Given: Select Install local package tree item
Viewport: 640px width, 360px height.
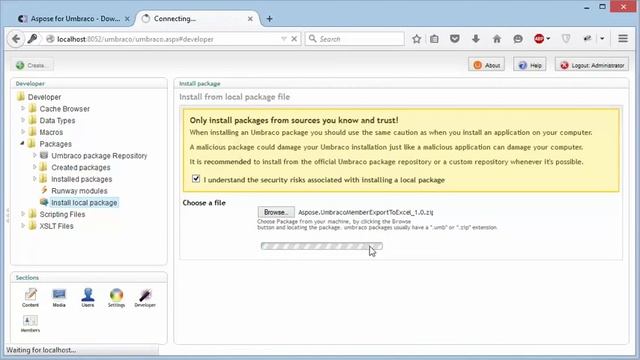Looking at the screenshot, I should (x=84, y=202).
